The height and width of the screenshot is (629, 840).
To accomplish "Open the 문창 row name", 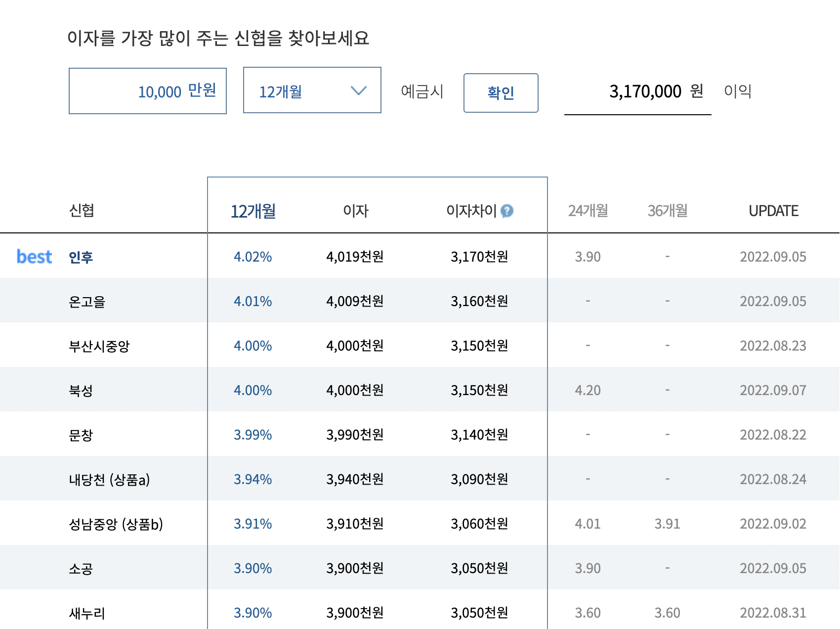I will pyautogui.click(x=81, y=435).
